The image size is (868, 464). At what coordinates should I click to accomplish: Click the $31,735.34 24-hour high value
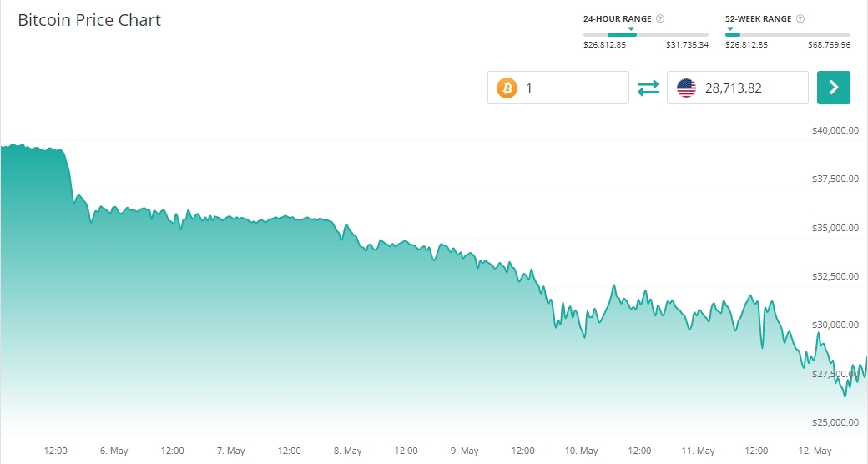[687, 44]
